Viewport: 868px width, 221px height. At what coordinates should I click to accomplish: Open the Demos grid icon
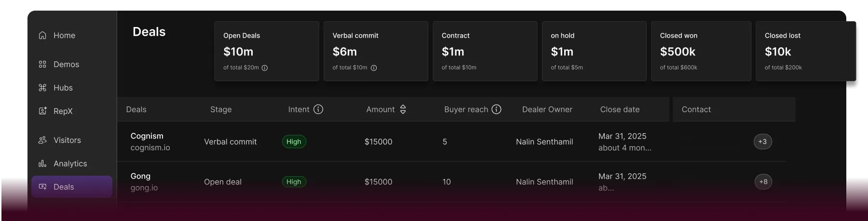42,64
